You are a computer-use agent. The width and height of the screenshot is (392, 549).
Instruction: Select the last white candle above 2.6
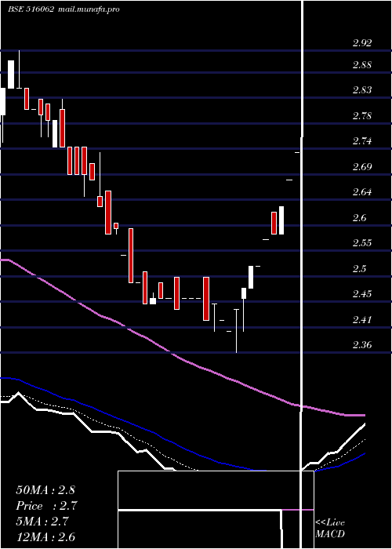pyautogui.click(x=281, y=220)
